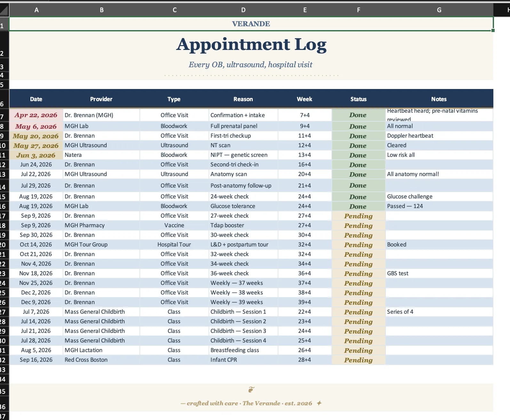
Task: Click the VERANDE title cell
Action: point(251,24)
